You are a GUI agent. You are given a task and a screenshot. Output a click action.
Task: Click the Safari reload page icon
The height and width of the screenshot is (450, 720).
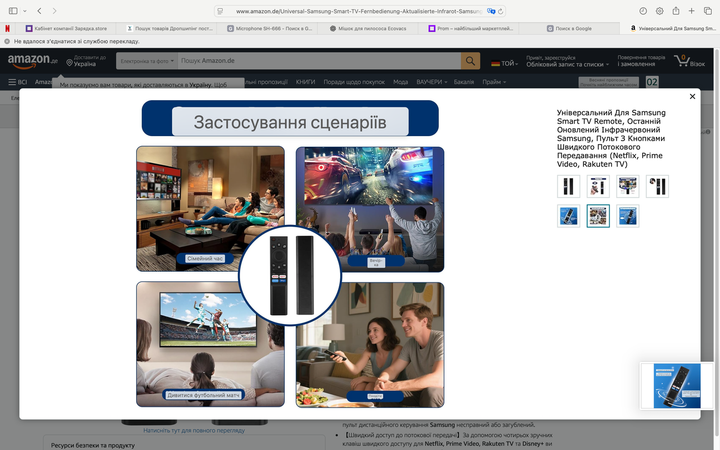click(x=501, y=11)
